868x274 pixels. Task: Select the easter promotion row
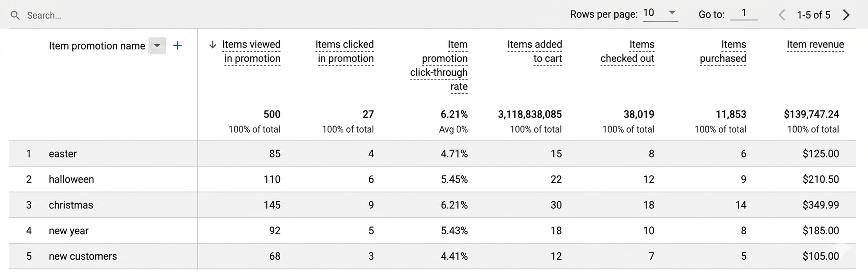coord(62,154)
